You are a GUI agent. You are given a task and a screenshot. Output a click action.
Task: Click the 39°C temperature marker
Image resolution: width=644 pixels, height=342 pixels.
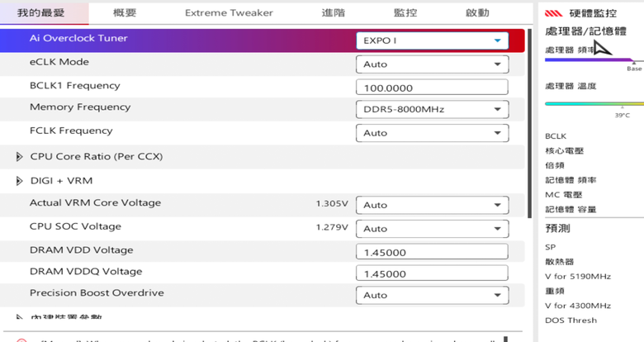tap(623, 116)
